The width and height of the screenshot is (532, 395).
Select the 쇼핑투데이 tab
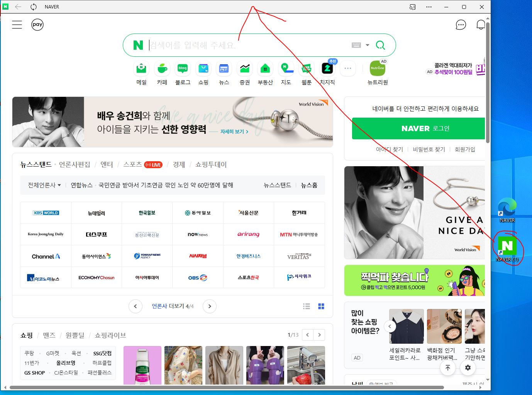(211, 165)
